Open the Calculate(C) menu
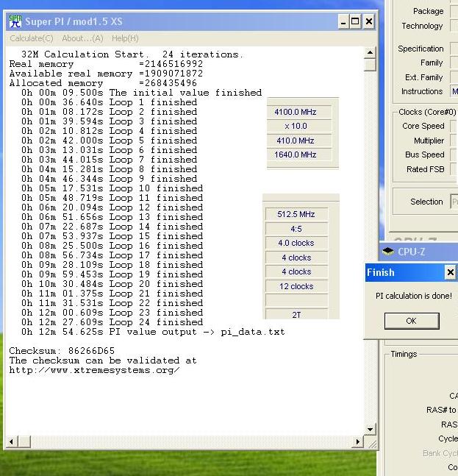This screenshot has width=458, height=476. [32, 38]
